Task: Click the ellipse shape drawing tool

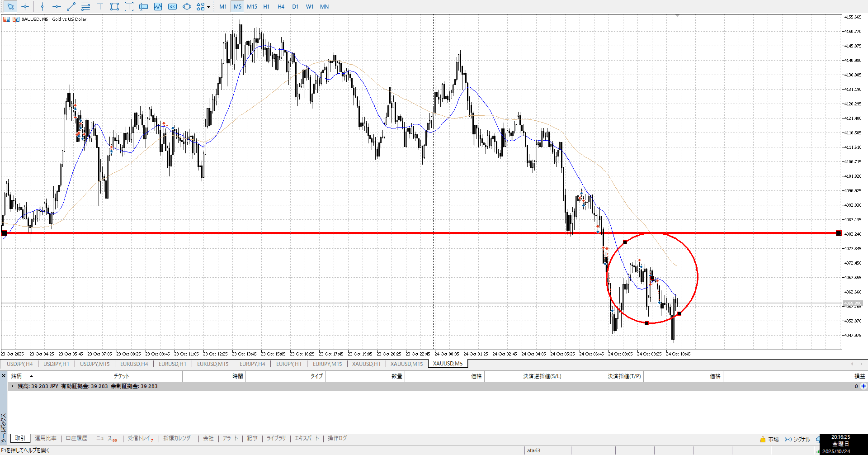Action: point(187,7)
